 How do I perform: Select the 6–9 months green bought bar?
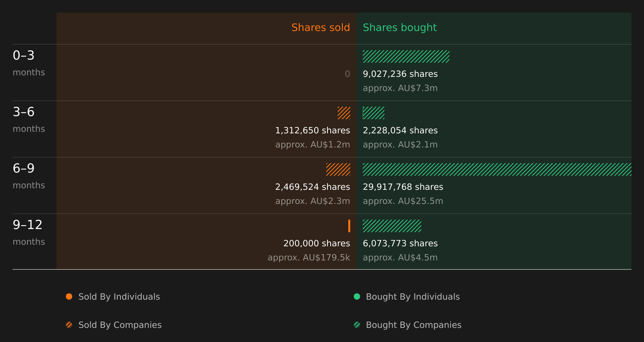click(x=497, y=169)
